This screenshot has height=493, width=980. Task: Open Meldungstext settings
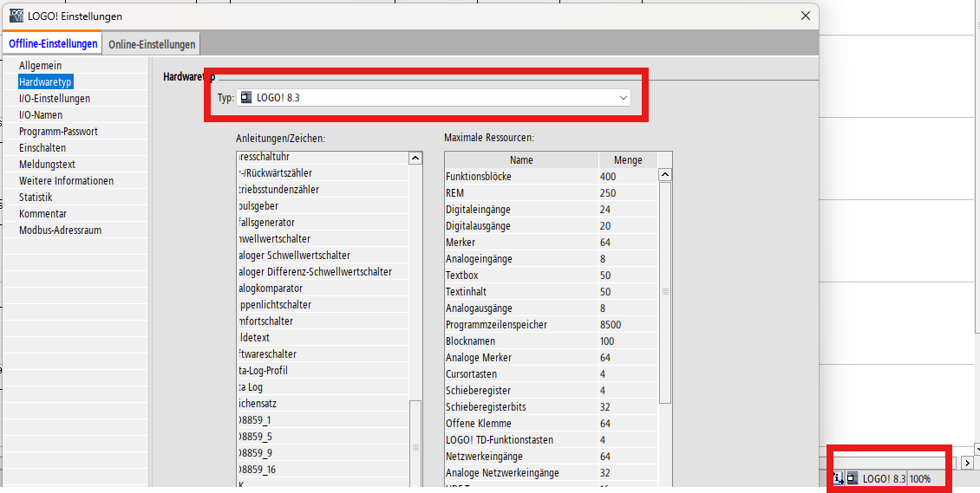point(47,164)
